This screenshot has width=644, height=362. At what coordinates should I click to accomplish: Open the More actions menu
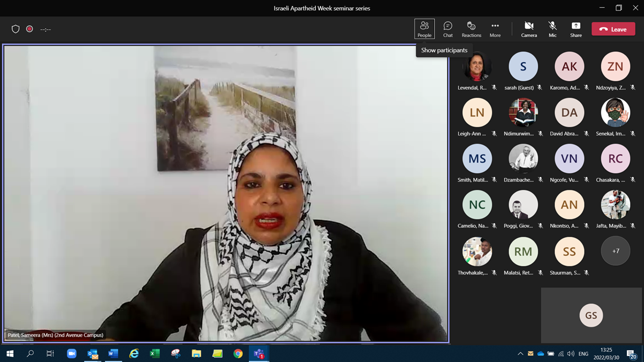tap(495, 29)
